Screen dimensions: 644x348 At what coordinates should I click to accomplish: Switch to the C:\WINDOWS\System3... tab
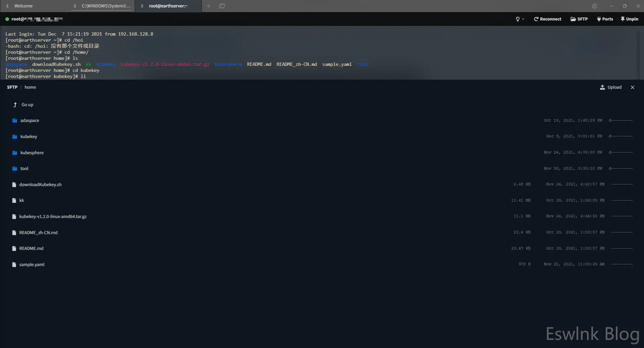[105, 6]
